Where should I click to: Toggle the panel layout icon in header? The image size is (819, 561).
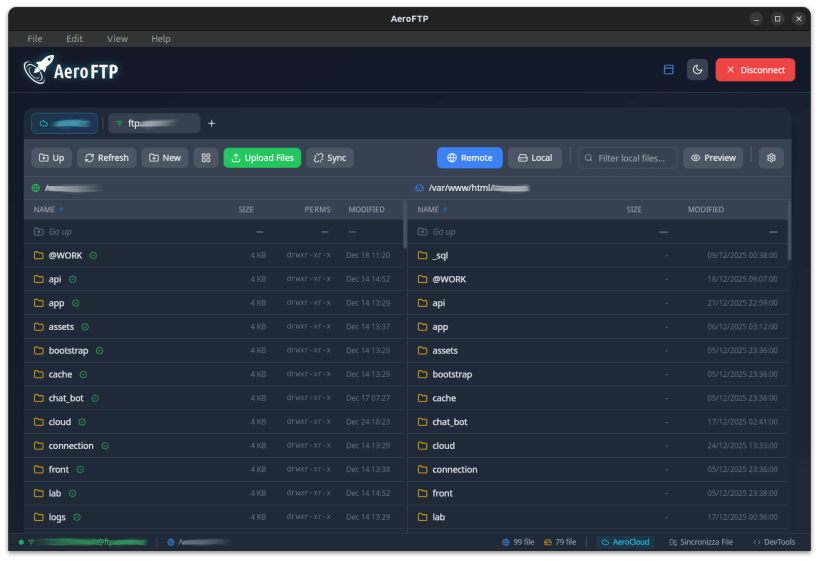669,69
